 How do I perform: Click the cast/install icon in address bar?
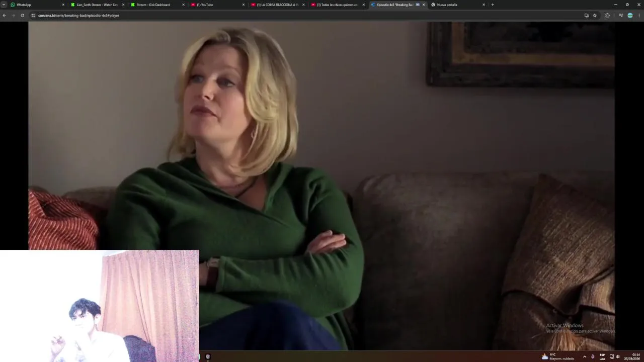click(587, 16)
